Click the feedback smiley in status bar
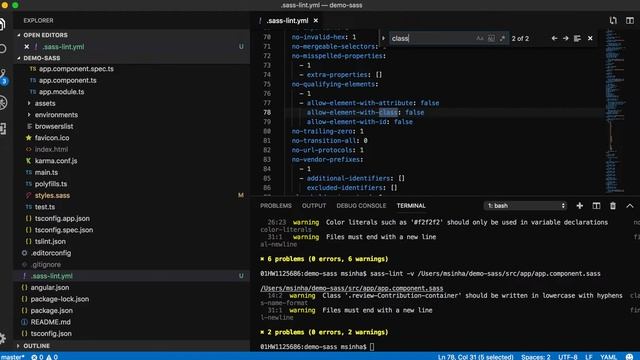The width and height of the screenshot is (640, 360). 629,357
